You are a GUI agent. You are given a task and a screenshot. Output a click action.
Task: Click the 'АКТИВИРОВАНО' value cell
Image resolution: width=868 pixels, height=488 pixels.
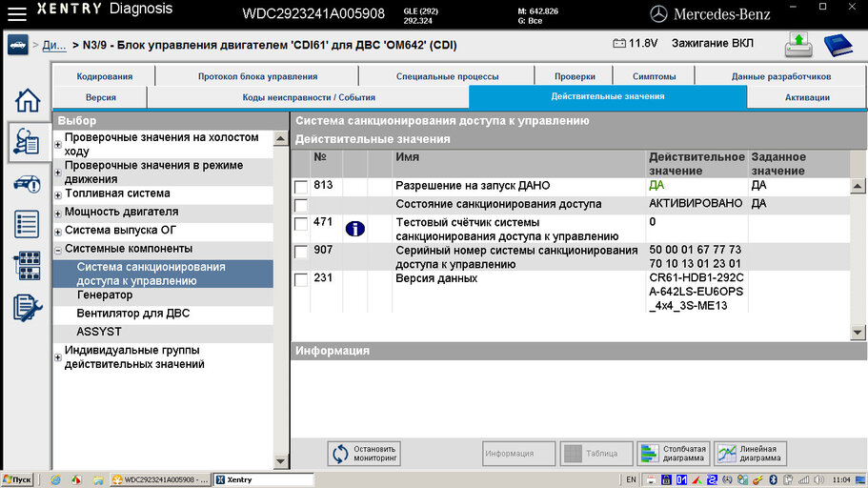(696, 204)
